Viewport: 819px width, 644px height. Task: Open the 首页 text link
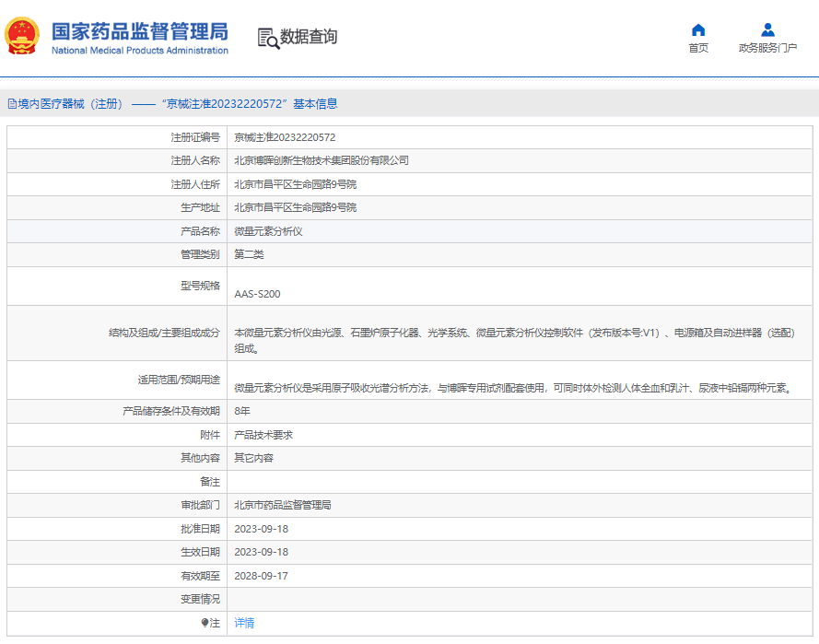pos(698,48)
